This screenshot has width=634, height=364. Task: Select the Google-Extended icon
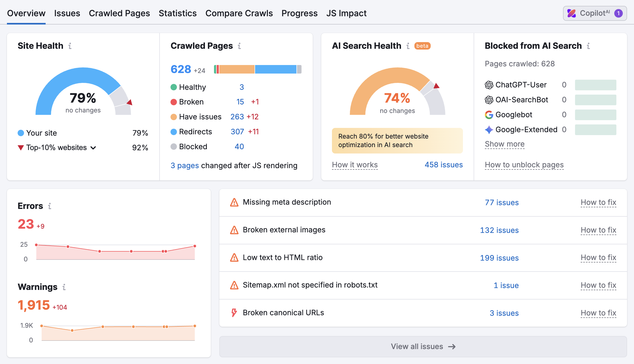click(x=489, y=130)
